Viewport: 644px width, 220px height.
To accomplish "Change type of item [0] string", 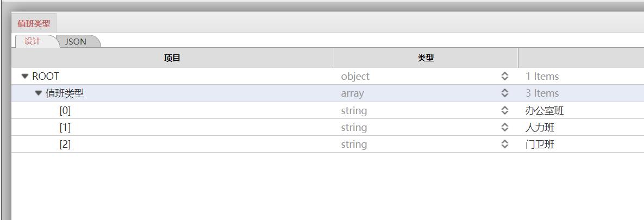I will [x=504, y=111].
